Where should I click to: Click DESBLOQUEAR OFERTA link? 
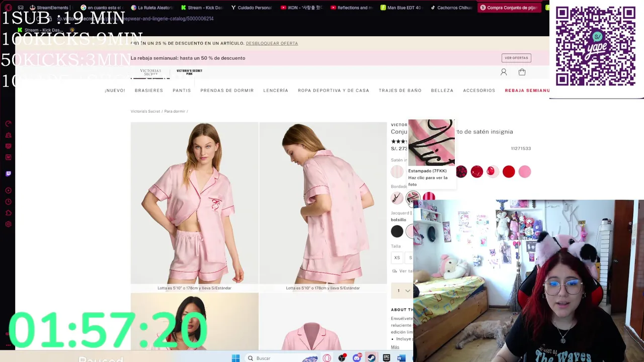(x=272, y=43)
